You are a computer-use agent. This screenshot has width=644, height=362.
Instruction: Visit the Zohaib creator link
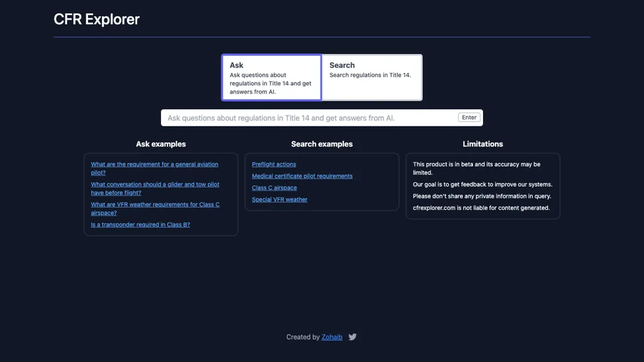[x=332, y=337]
